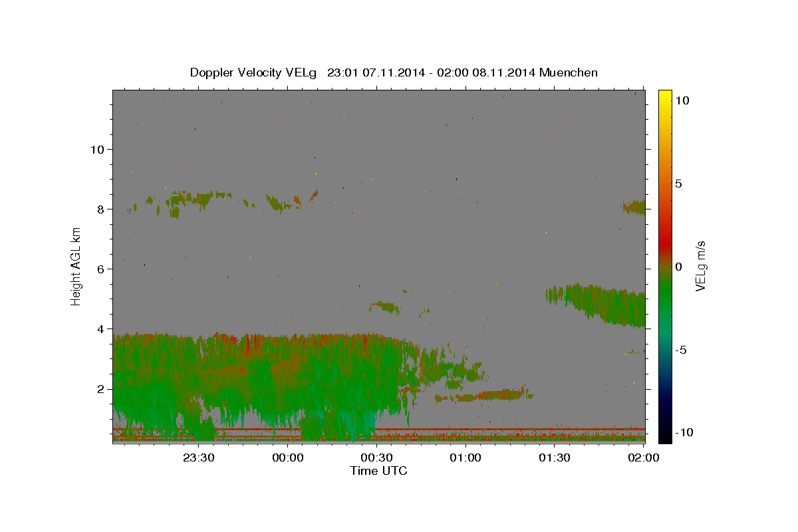
Task: Click the height tick label 8
Action: (x=100, y=209)
